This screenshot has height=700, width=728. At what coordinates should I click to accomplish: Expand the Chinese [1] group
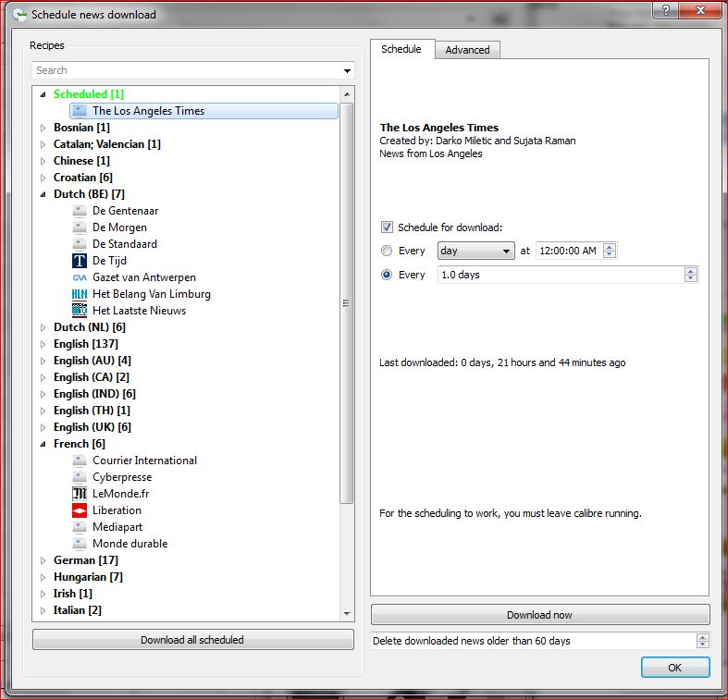tap(43, 161)
